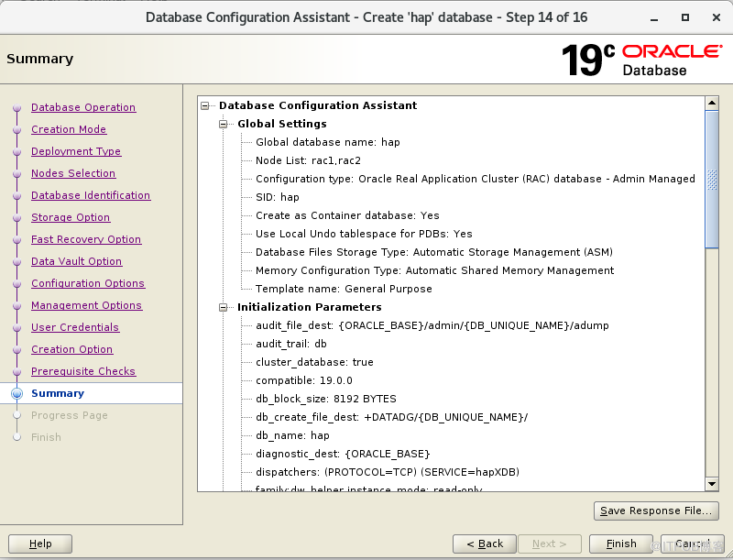Select the Configuration type RAC row

[x=476, y=179]
